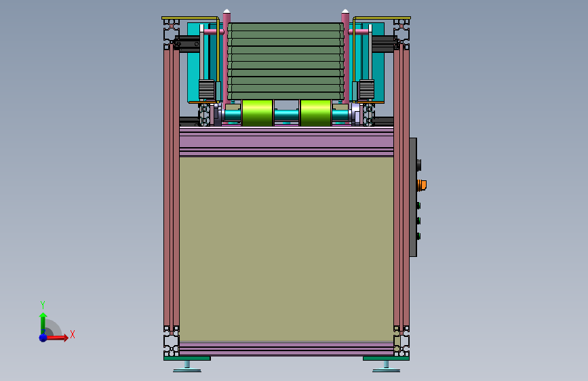The height and width of the screenshot is (381, 588).
Task: Select the right lime-green roller
Action: [316, 113]
